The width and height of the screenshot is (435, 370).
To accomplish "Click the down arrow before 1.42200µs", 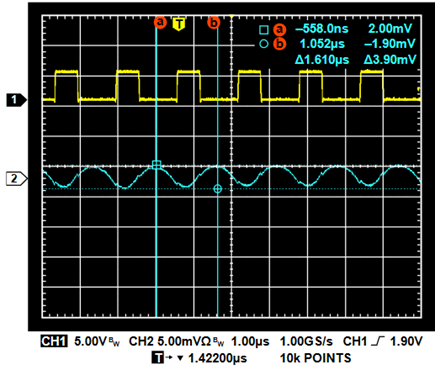I will pos(180,359).
